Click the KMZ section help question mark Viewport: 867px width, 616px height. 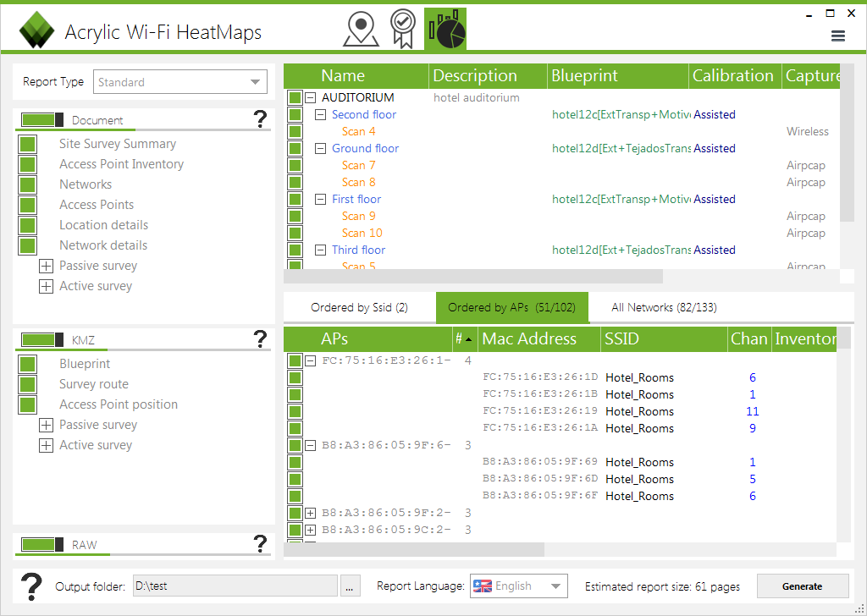(x=261, y=340)
